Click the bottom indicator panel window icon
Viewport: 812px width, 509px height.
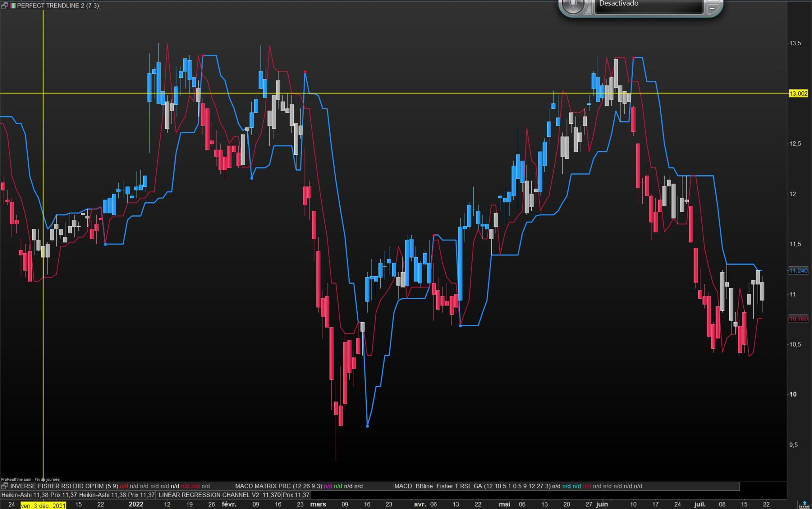[x=4, y=486]
